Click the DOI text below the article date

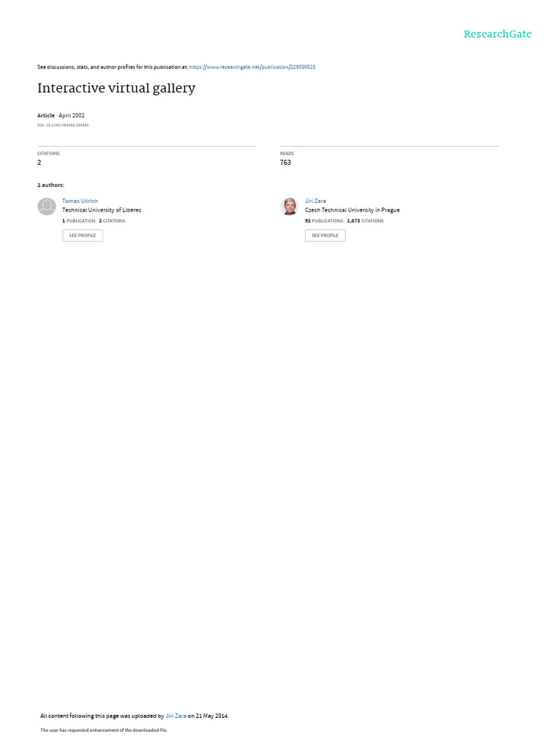63,125
